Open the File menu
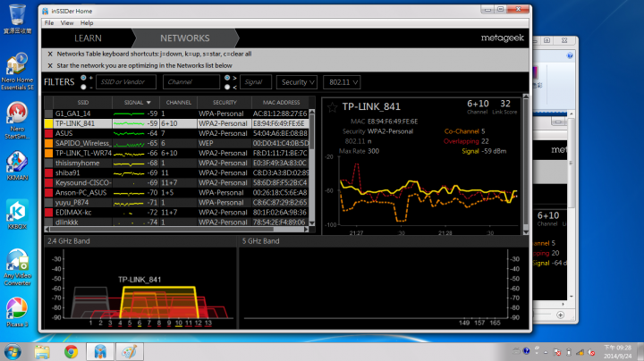This screenshot has height=361, width=644. (49, 23)
